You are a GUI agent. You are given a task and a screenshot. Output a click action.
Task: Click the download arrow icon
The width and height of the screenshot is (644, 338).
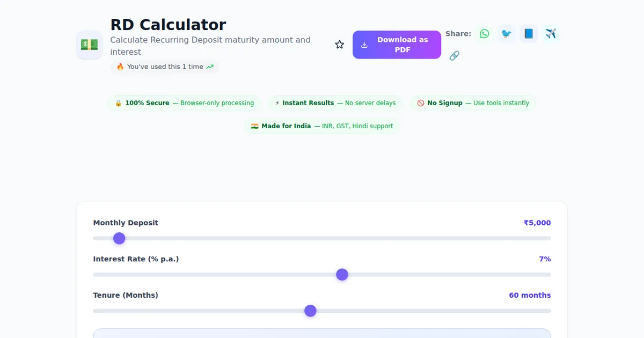[x=364, y=45]
